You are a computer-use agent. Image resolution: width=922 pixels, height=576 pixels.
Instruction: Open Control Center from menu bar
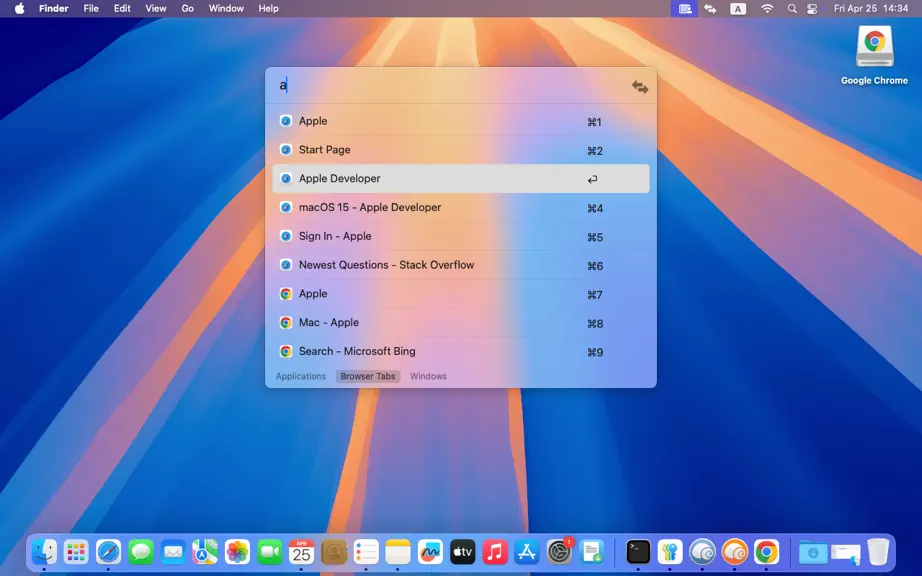pos(812,8)
